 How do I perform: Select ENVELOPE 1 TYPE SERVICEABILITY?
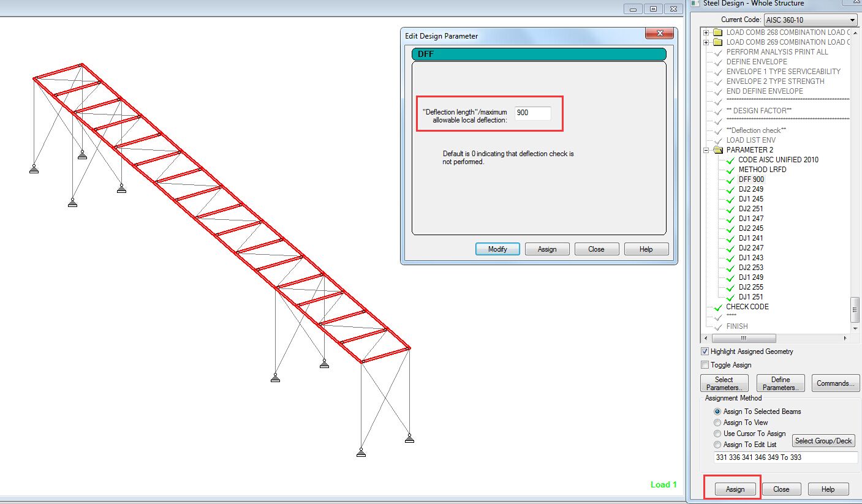783,72
